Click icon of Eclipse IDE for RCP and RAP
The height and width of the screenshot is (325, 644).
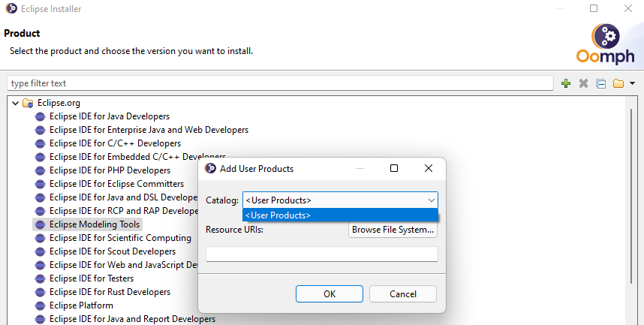click(41, 211)
